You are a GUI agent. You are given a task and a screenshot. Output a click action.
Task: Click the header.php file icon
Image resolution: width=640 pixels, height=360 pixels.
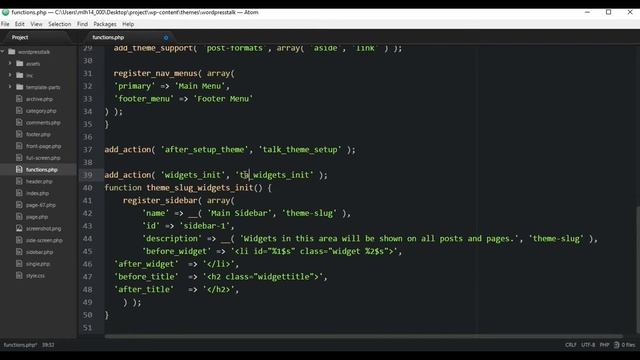[x=19, y=181]
